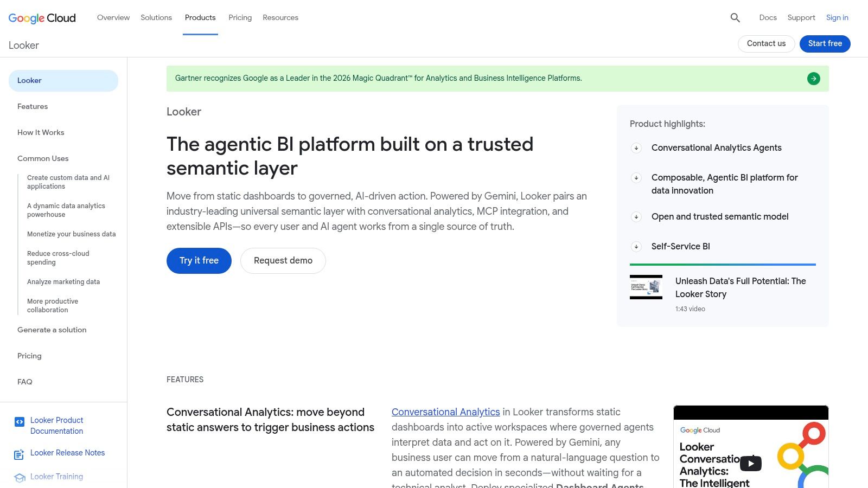Image resolution: width=868 pixels, height=488 pixels.
Task: Select the Products tab
Action: tap(200, 17)
